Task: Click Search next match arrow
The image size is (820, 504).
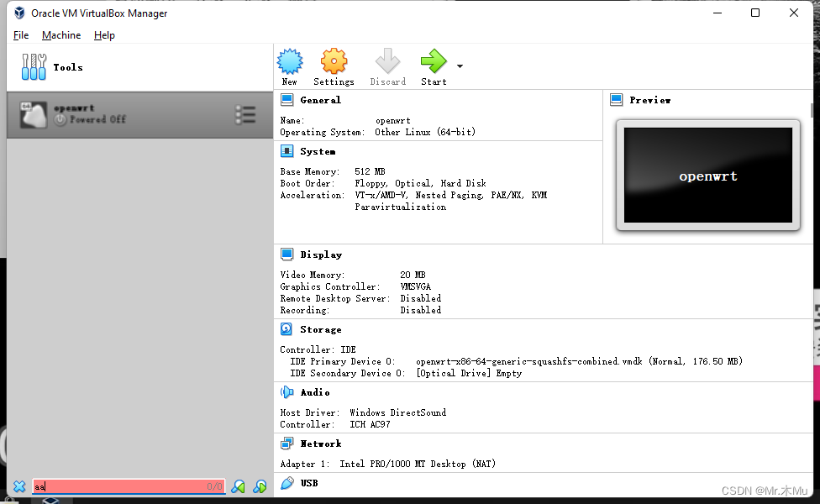Action: point(258,486)
